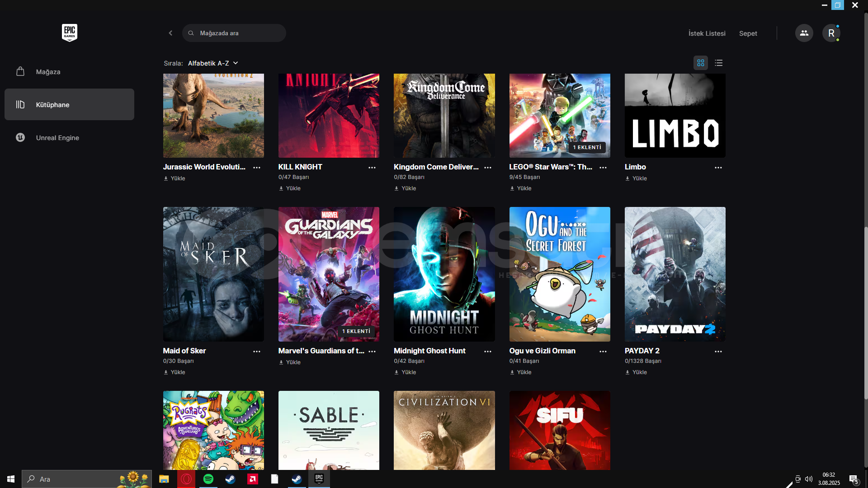Click the taskbar Ara search box
Screen dimensions: 868x488
(x=87, y=479)
